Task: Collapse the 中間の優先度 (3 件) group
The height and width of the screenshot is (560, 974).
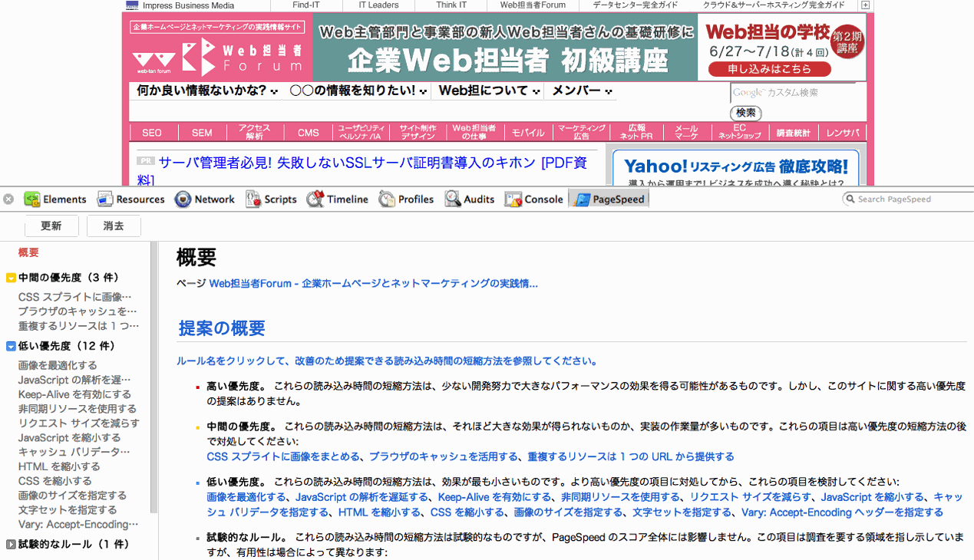Action: 11,278
